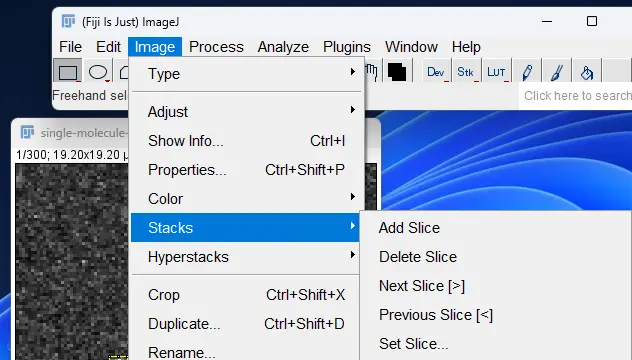Expand the Color submenu
The image size is (632, 360).
pos(246,199)
